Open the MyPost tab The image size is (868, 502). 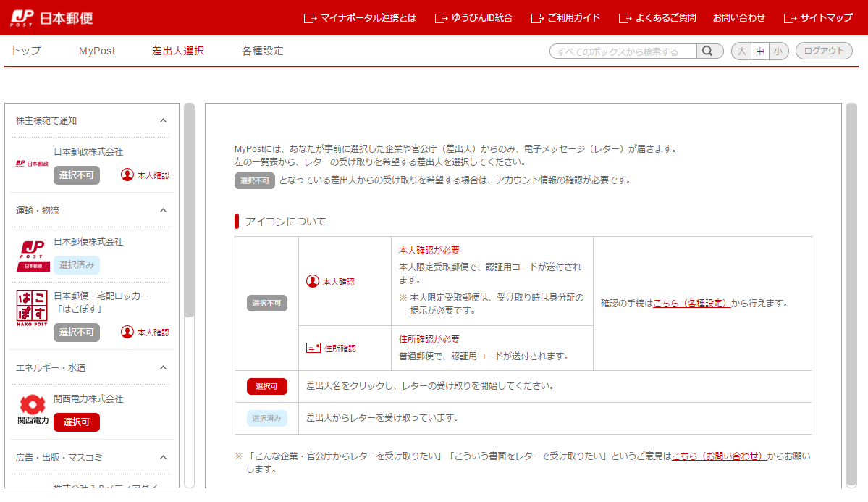[97, 51]
